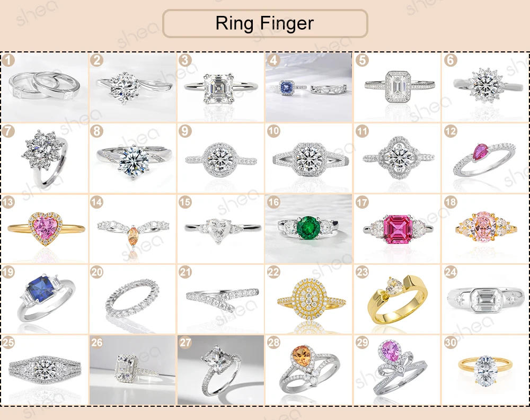Click the Ring Finger header button
Viewport: 530px width, 420px height.
click(x=265, y=23)
